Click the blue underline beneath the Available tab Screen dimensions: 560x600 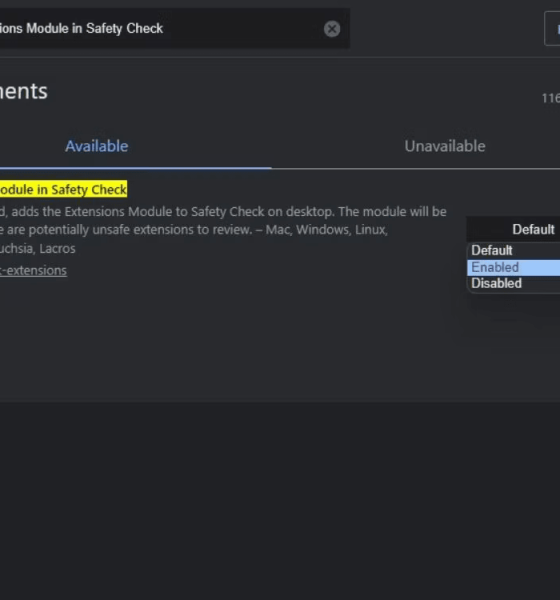136,168
